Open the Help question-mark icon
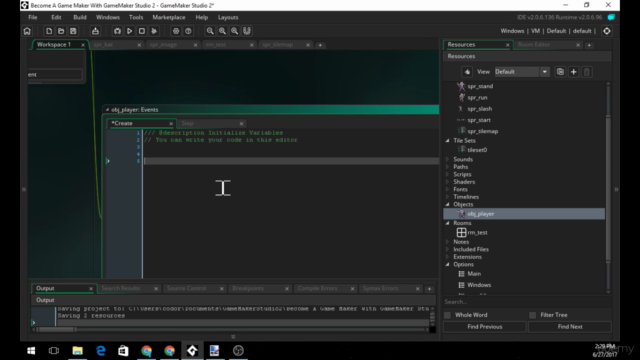The height and width of the screenshot is (360, 640). pyautogui.click(x=188, y=31)
